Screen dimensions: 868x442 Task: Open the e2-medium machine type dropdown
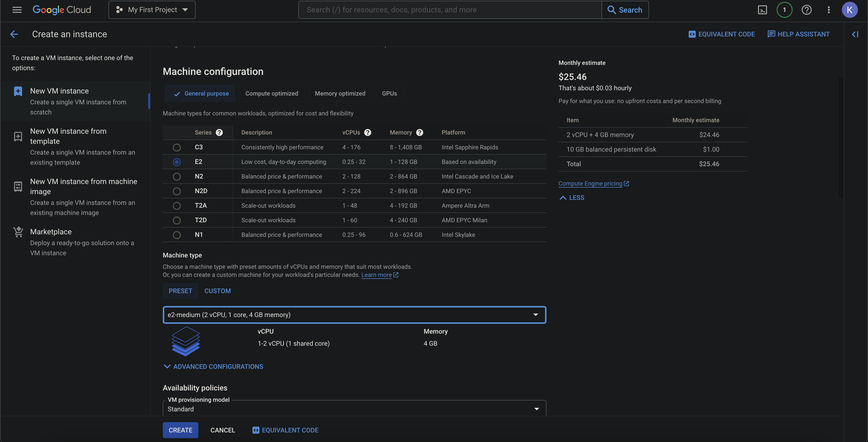coord(354,315)
